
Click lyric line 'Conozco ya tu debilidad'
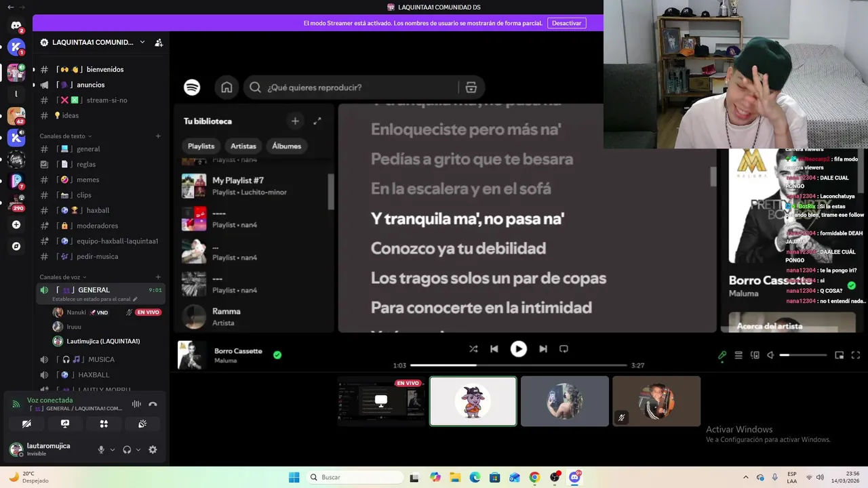click(458, 249)
